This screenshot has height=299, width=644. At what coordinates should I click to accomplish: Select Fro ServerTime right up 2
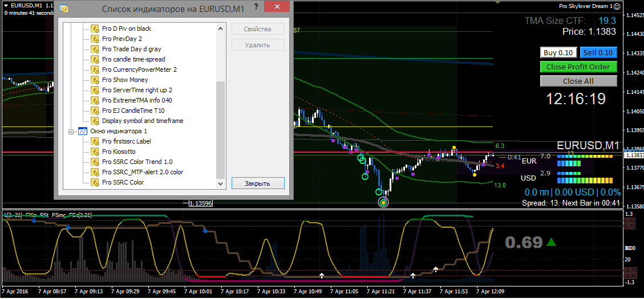pos(137,90)
